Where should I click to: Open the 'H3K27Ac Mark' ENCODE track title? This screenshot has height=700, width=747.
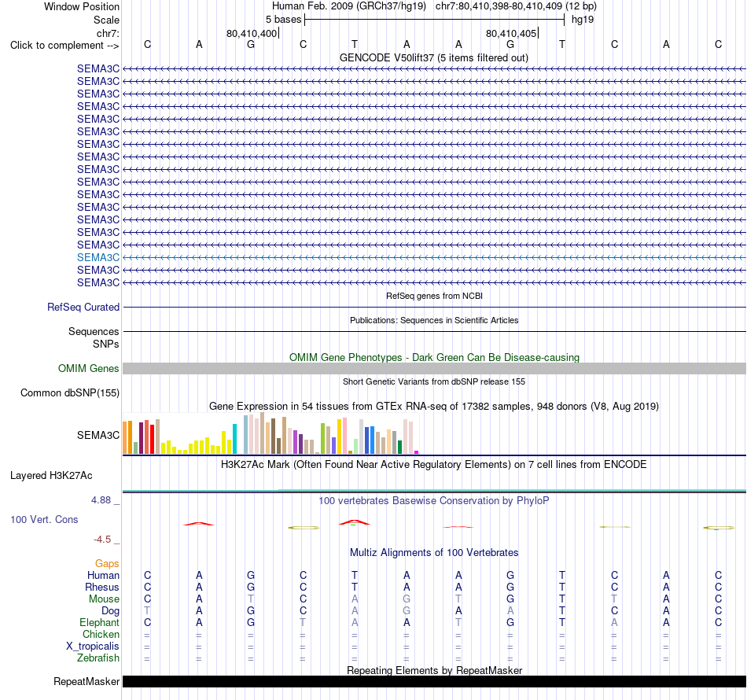coord(433,465)
